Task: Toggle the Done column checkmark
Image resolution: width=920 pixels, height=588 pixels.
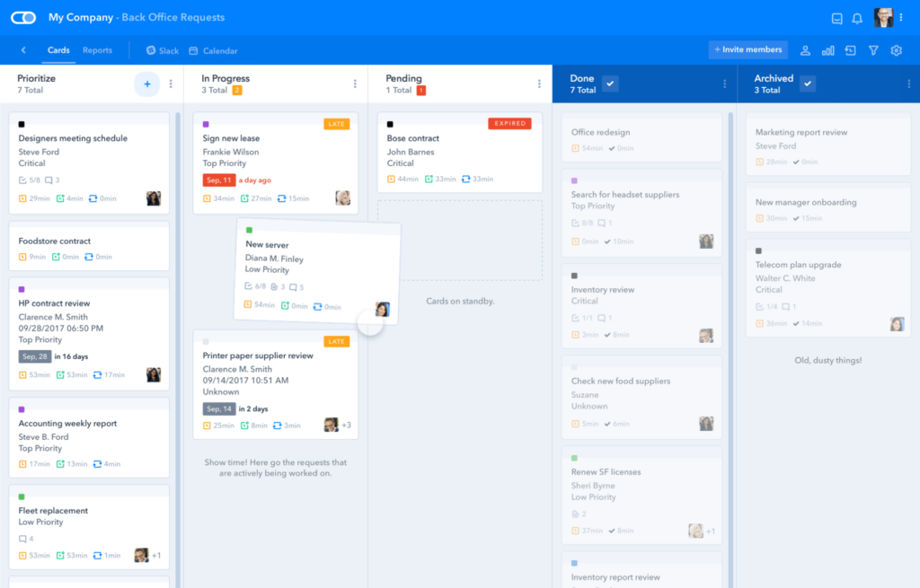Action: click(610, 83)
